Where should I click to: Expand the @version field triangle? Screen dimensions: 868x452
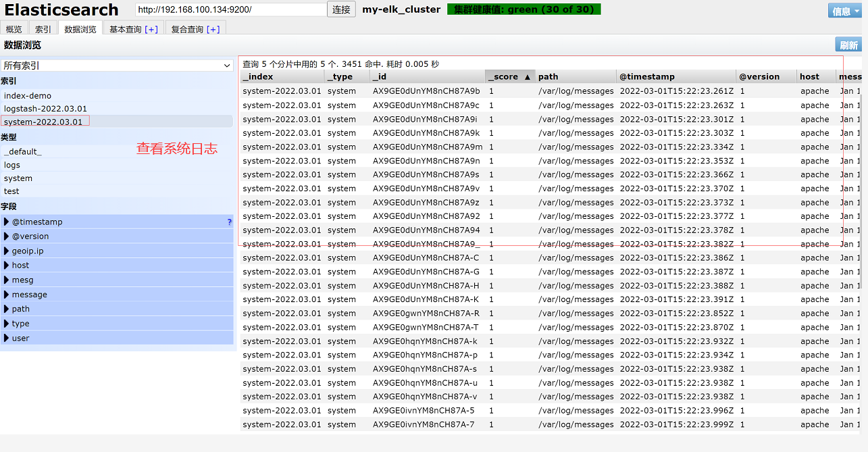coord(6,236)
